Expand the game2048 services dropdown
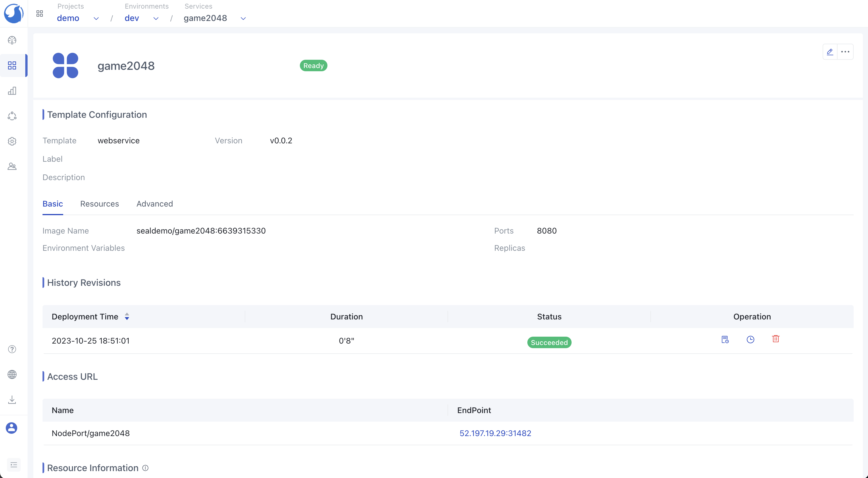Screen dimensions: 868x478 coord(243,19)
